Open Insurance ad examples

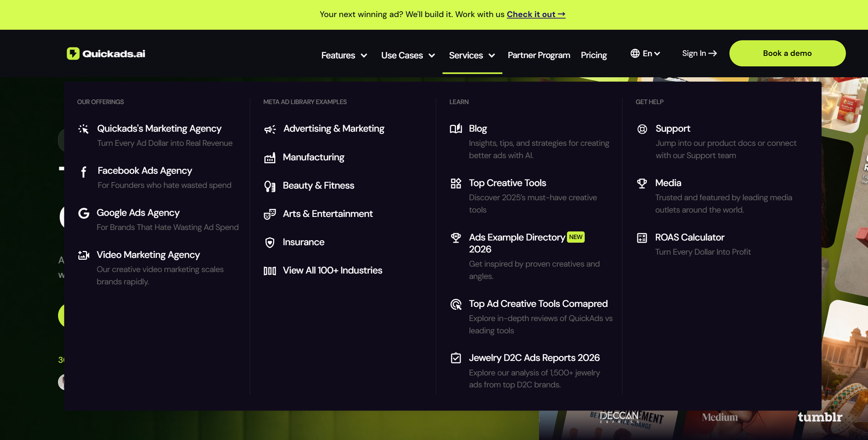[304, 242]
